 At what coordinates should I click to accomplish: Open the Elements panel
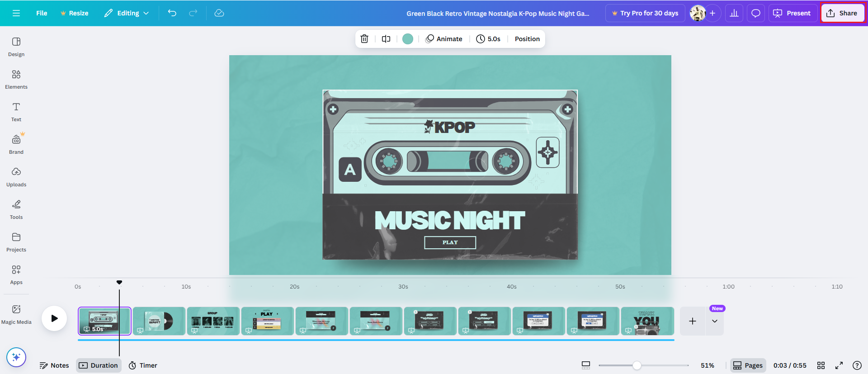[x=16, y=79]
